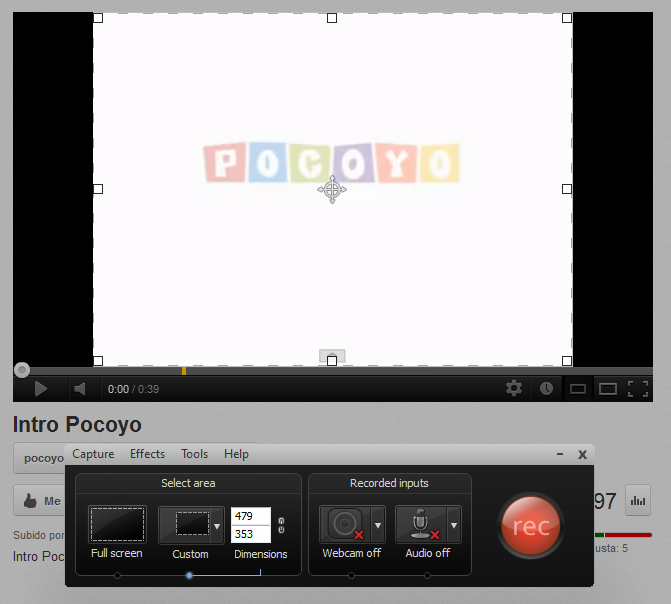Click the likes/dislikes rating bar
This screenshot has width=671, height=604.
pos(623,535)
